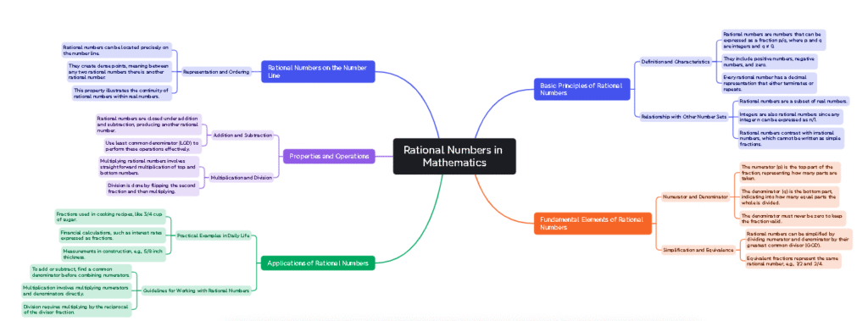Select the 'Multiplication and Division' subtopic

click(x=241, y=178)
